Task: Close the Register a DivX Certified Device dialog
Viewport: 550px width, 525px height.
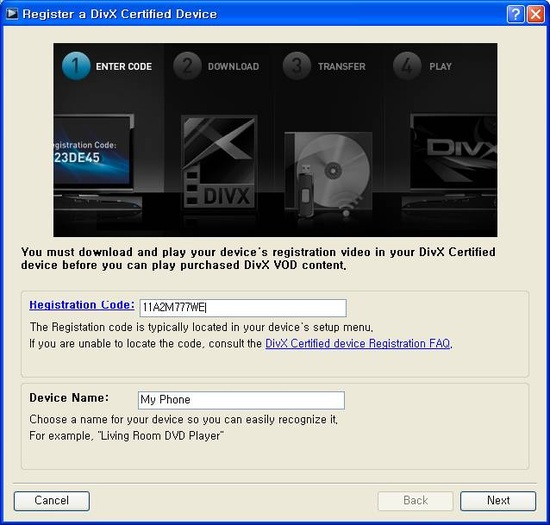Action: click(x=536, y=14)
